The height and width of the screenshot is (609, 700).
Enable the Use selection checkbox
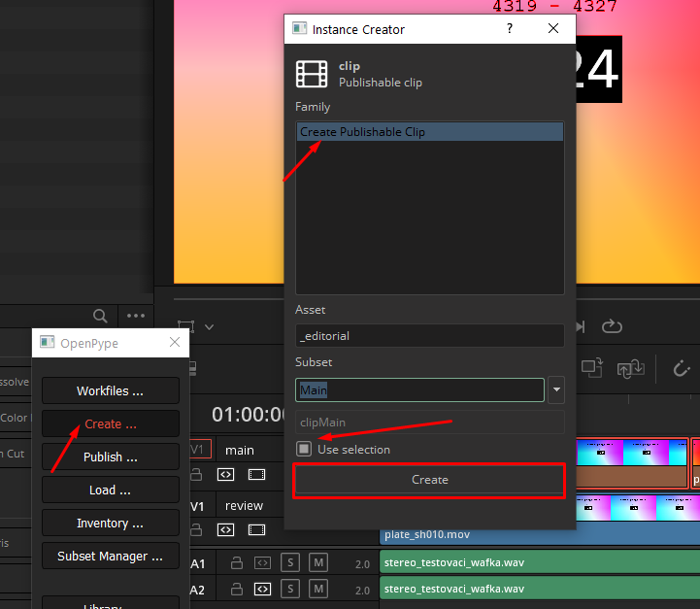[304, 449]
